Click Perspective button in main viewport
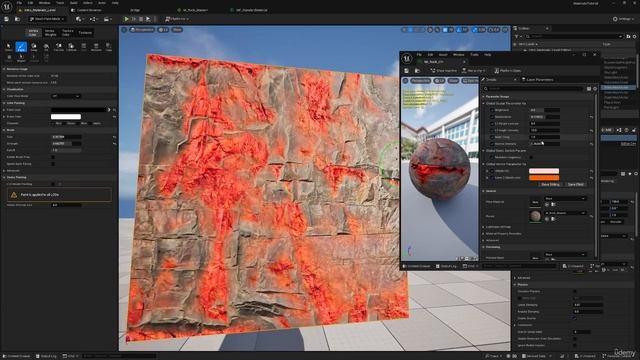 point(142,30)
